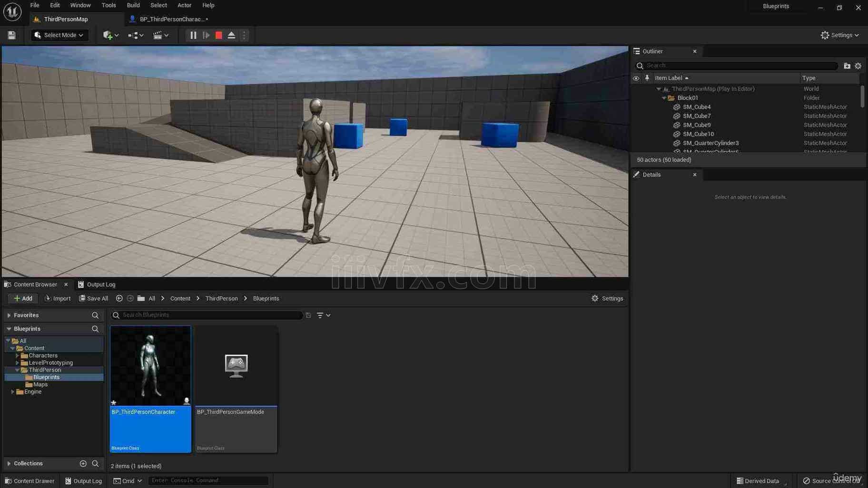Select SM_QuarterCylinder3 in the Outliner
868x488 pixels.
pos(710,143)
